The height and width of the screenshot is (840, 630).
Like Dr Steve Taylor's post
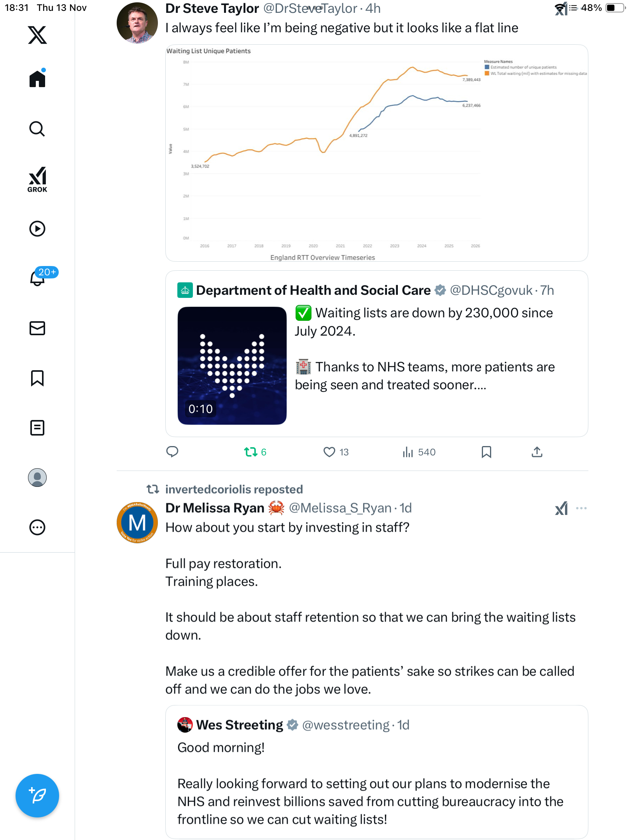329,452
